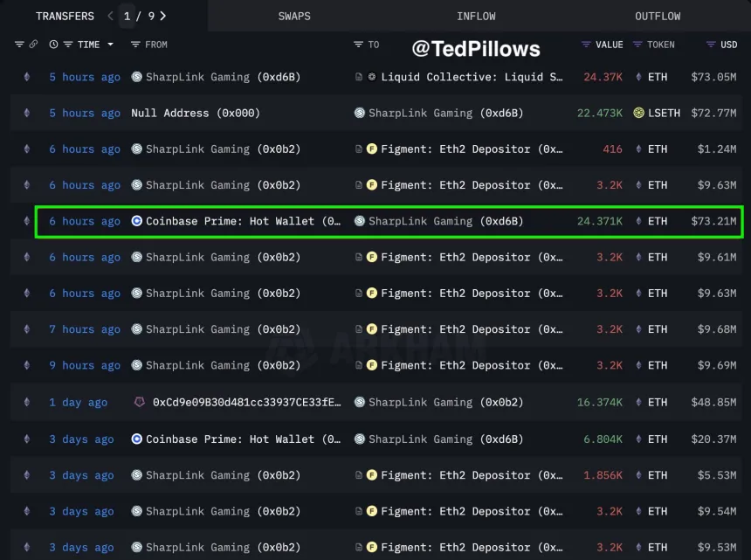
Task: Toggle the FROM column filter
Action: click(x=135, y=44)
